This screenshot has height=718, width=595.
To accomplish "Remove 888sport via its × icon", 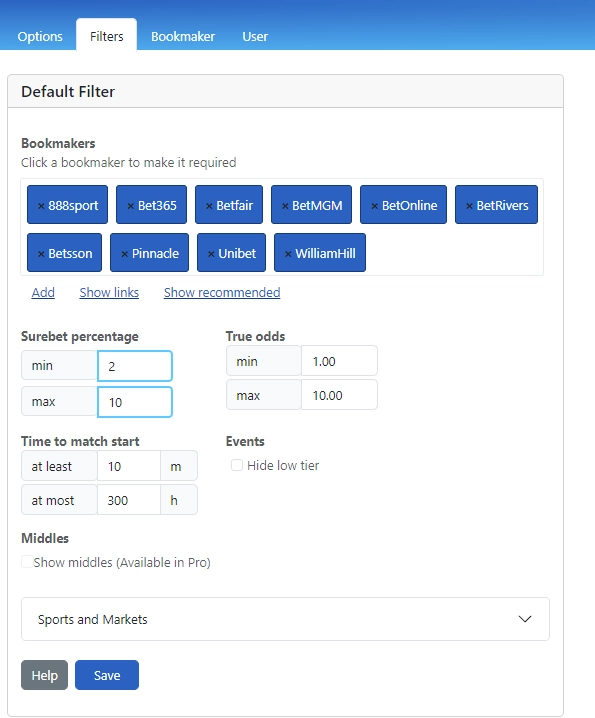I will pos(41,206).
